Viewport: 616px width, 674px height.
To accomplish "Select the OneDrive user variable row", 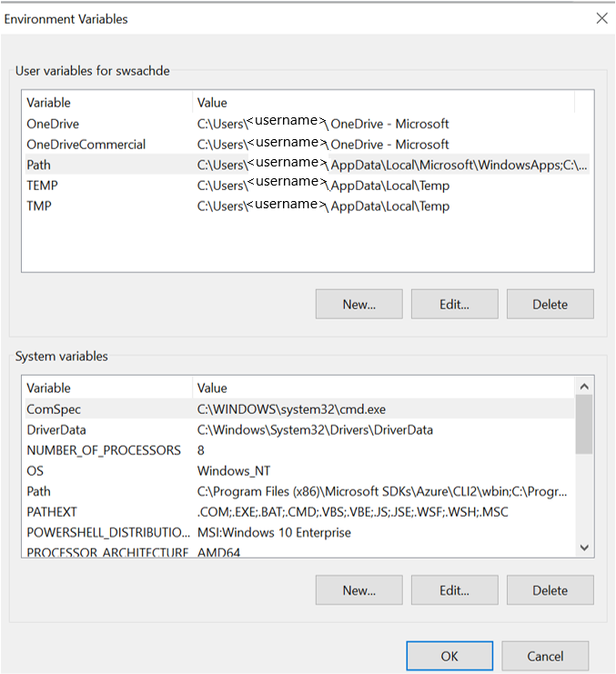I will 308,124.
